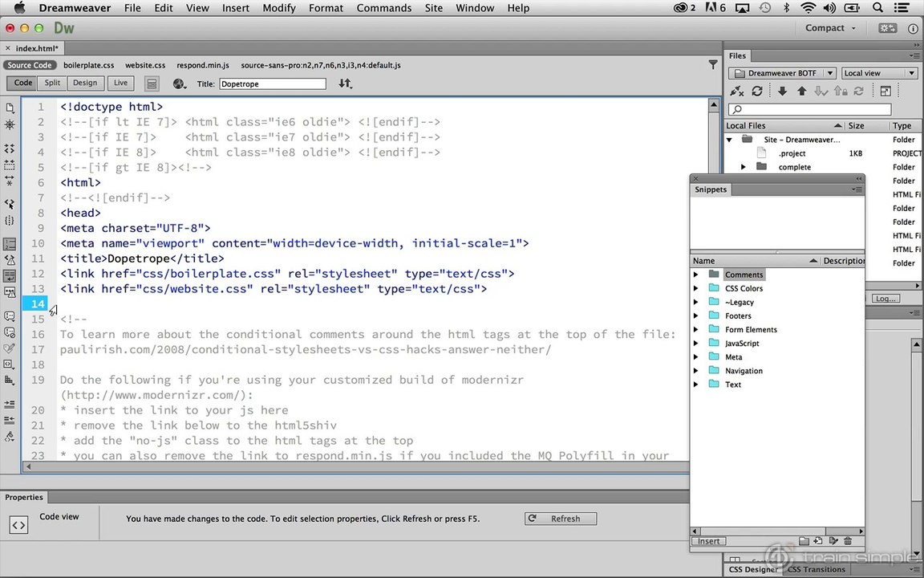The height and width of the screenshot is (578, 924).
Task: Click the Collapse Full Tag icon
Action: click(x=10, y=149)
